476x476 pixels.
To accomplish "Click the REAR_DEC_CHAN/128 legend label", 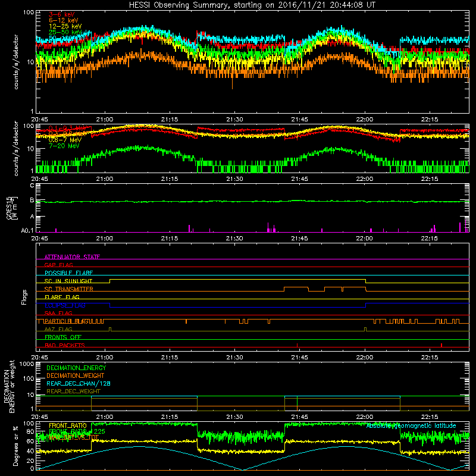I will coord(79,383).
